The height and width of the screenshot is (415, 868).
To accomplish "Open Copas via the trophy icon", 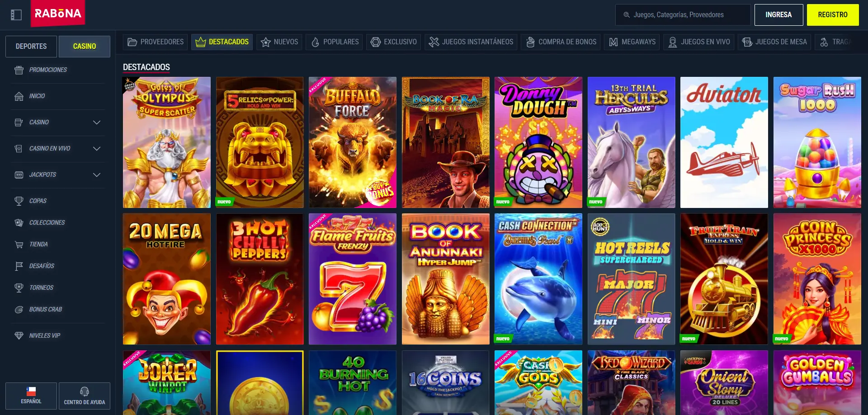I will click(19, 201).
